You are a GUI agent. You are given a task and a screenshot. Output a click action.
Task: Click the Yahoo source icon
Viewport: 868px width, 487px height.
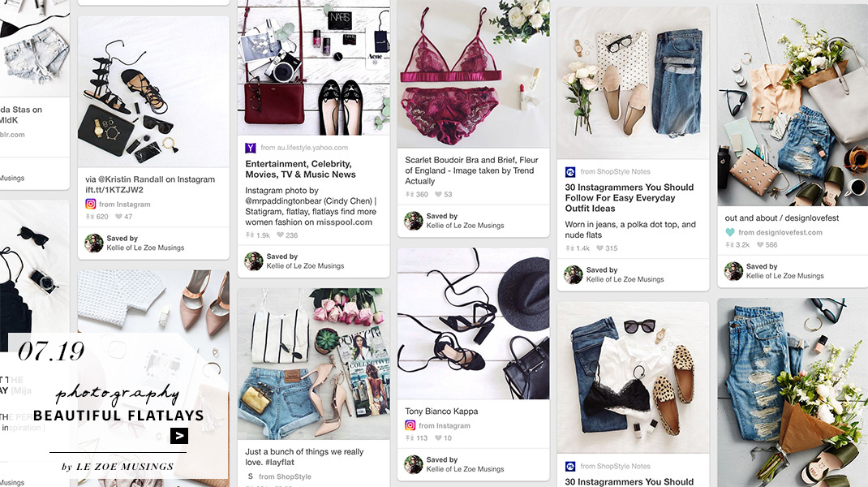(x=251, y=148)
